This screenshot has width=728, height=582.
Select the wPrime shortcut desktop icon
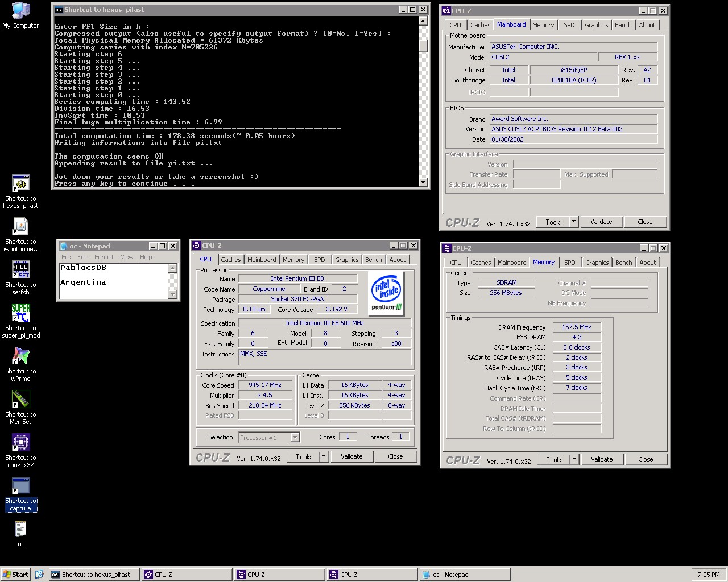[20, 365]
